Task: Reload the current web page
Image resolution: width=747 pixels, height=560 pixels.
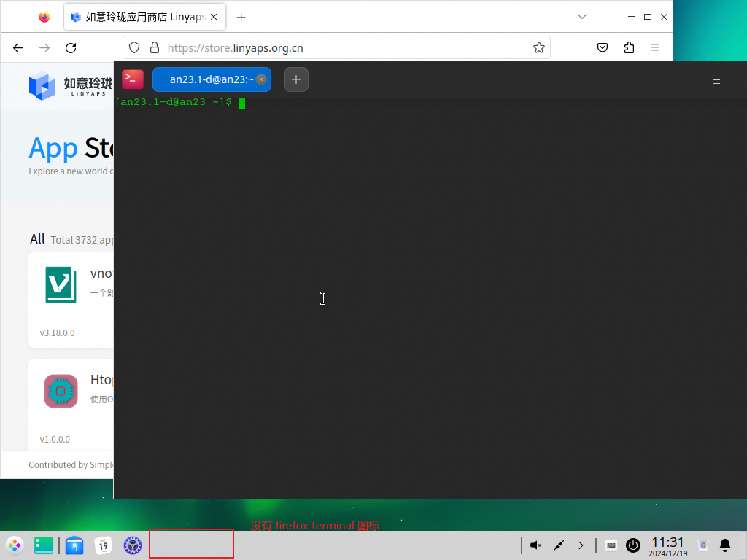Action: pos(71,47)
